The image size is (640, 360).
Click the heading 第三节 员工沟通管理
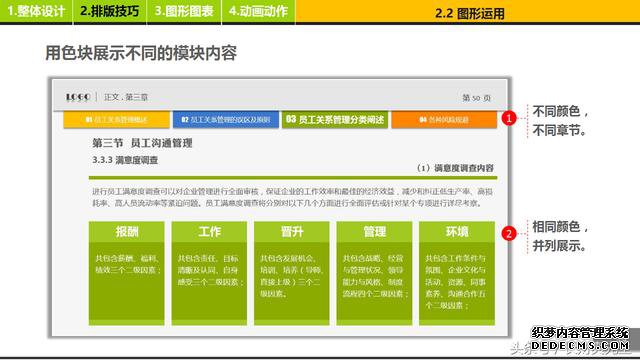(x=142, y=143)
